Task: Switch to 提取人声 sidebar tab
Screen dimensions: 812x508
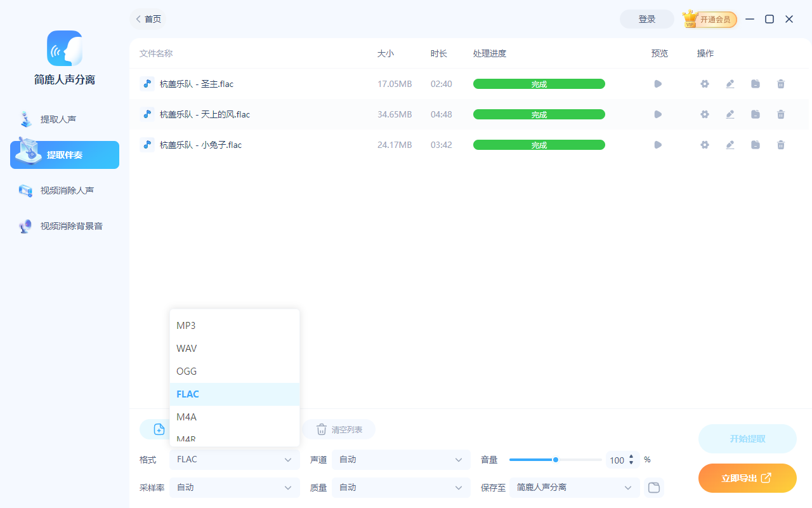Action: coord(65,119)
